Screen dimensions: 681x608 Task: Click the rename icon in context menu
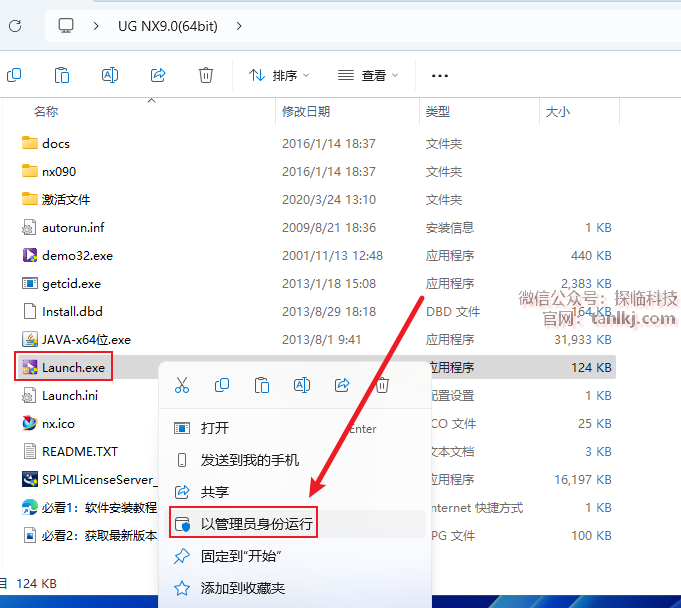pyautogui.click(x=301, y=385)
